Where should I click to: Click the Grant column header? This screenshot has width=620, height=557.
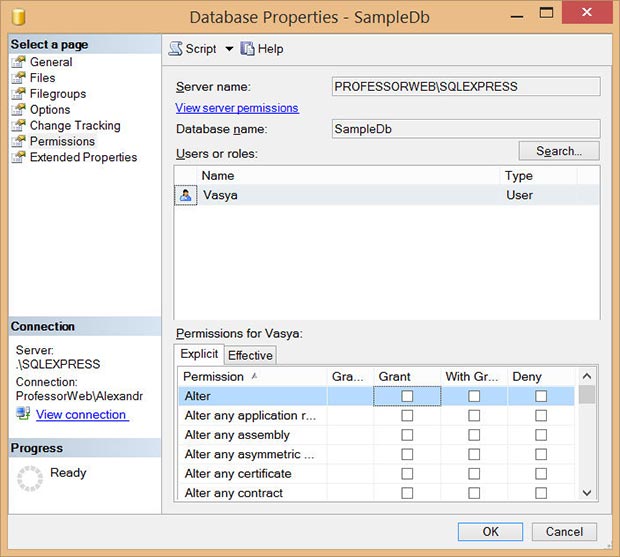click(407, 377)
